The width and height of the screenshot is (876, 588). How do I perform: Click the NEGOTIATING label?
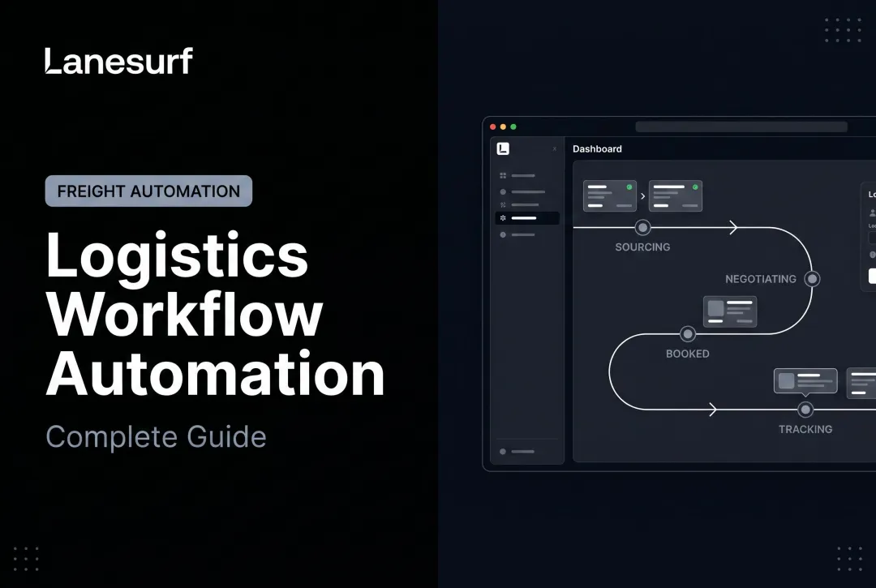click(x=761, y=279)
